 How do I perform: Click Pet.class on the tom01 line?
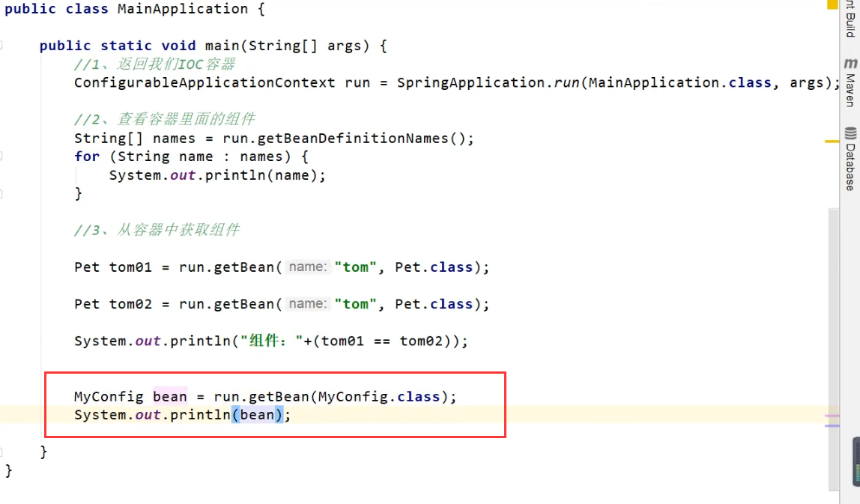(434, 267)
